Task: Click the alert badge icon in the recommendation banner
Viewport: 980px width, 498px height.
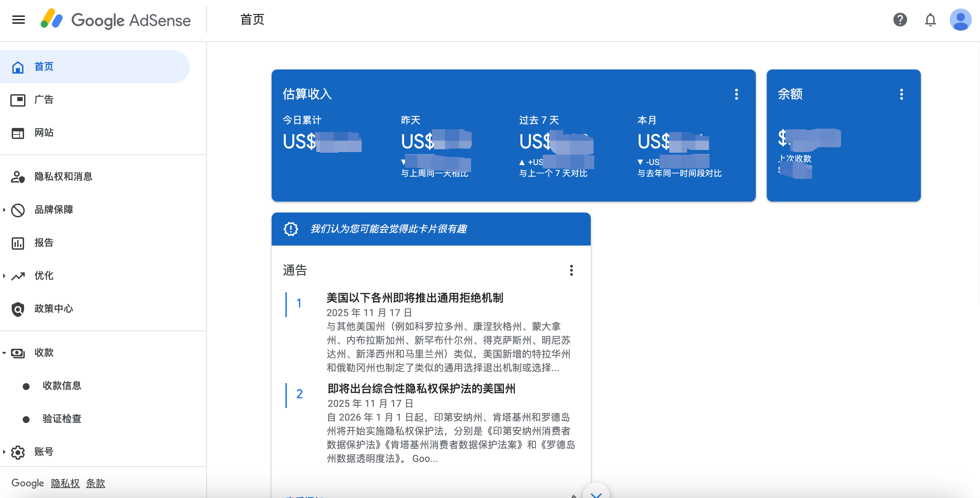Action: pos(291,229)
